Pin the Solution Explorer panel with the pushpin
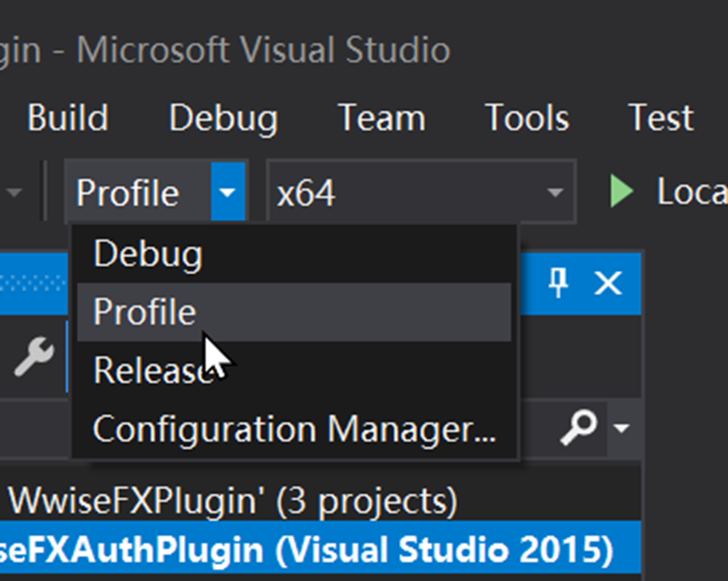This screenshot has width=728, height=581. 558,282
